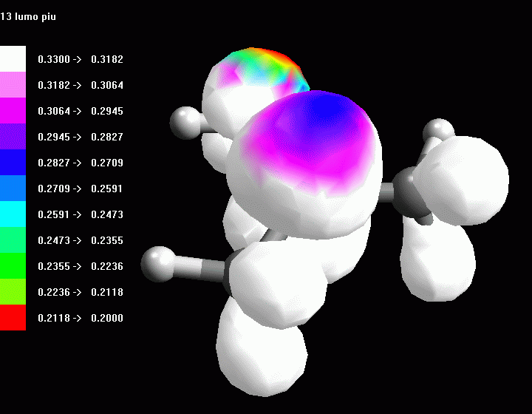Click range label '0.2236 -> 0.2118'
Viewport: 532px width, 414px height.
tap(81, 292)
